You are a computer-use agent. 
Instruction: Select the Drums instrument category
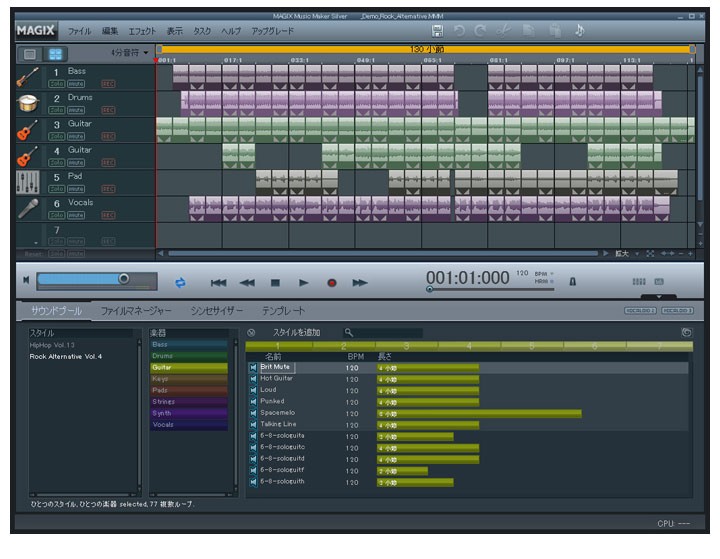(x=189, y=356)
